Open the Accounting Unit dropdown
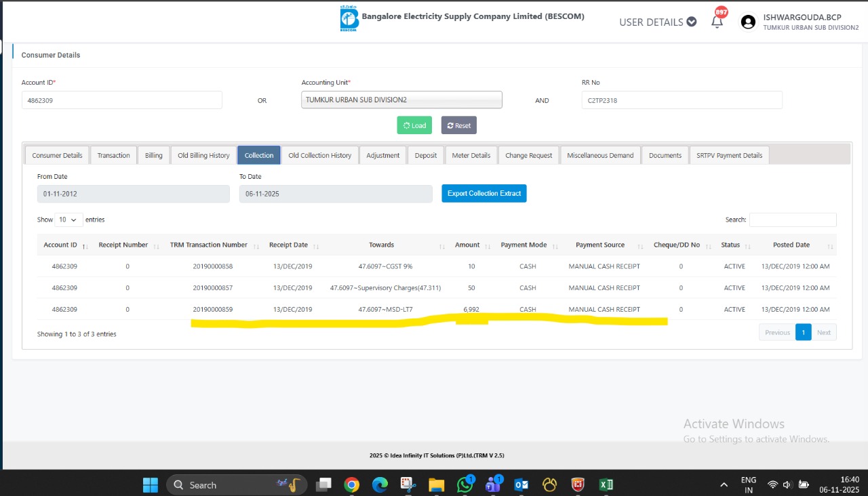Screen dimensions: 868x496 401,100
